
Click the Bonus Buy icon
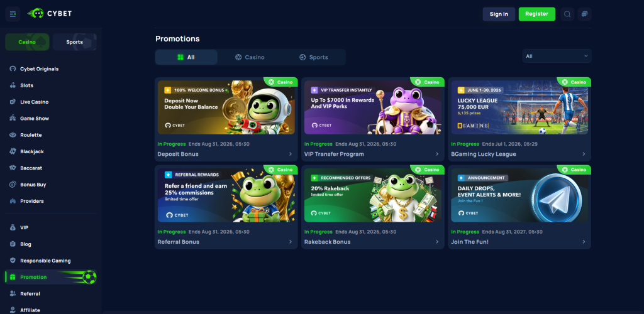pos(13,185)
